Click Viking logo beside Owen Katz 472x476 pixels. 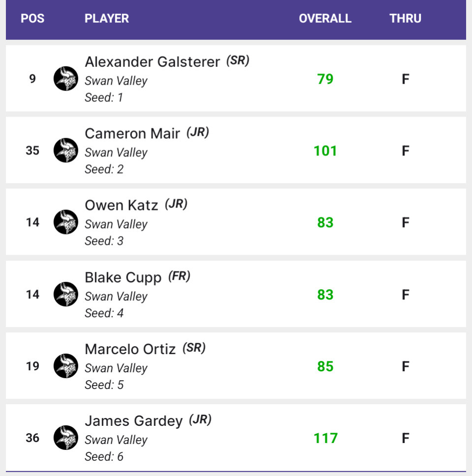tap(66, 222)
